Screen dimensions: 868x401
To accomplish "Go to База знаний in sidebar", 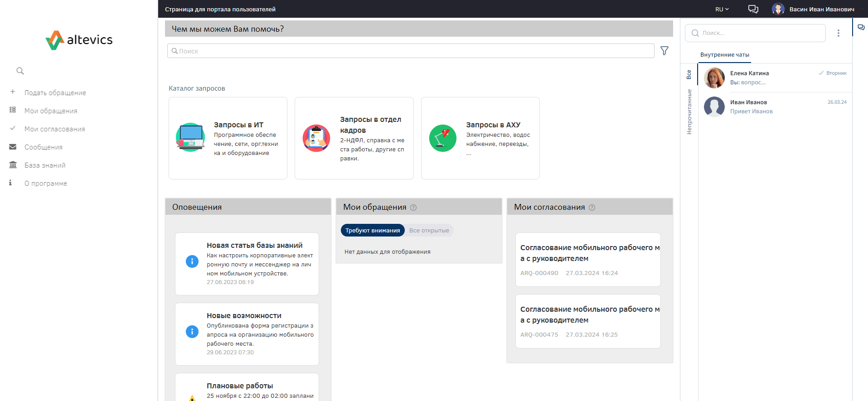I will pyautogui.click(x=45, y=165).
